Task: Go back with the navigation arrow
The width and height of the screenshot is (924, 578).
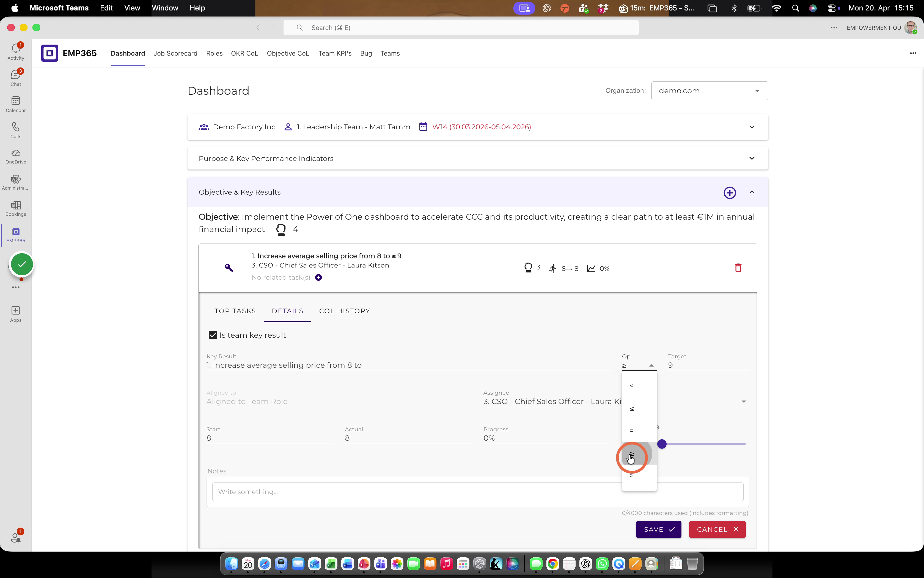Action: [x=258, y=28]
